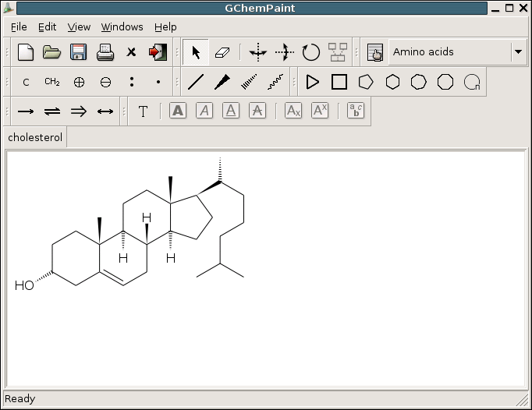Choose the six-membered ring tool
The image size is (532, 410).
click(392, 82)
